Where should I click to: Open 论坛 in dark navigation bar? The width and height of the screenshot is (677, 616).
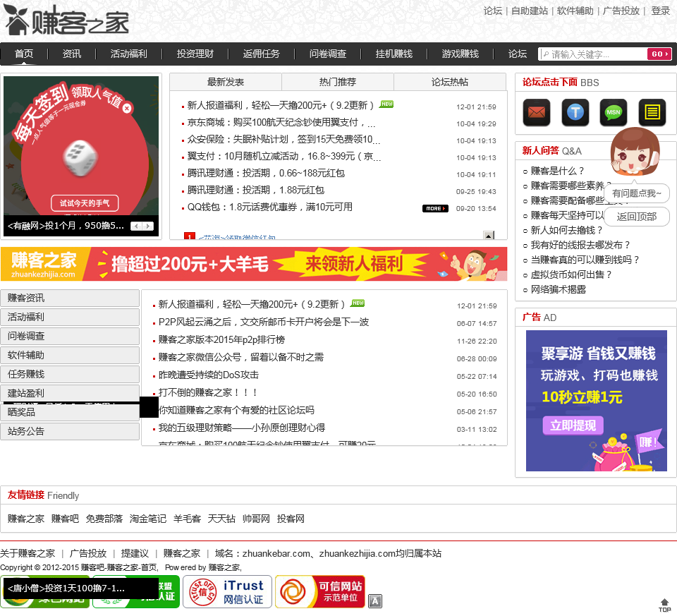517,54
